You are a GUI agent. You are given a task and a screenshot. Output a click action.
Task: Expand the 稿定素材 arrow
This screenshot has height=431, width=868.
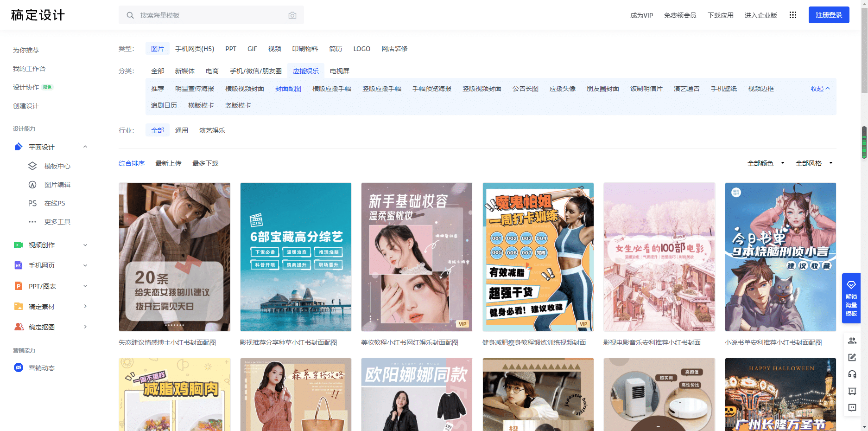pos(85,307)
